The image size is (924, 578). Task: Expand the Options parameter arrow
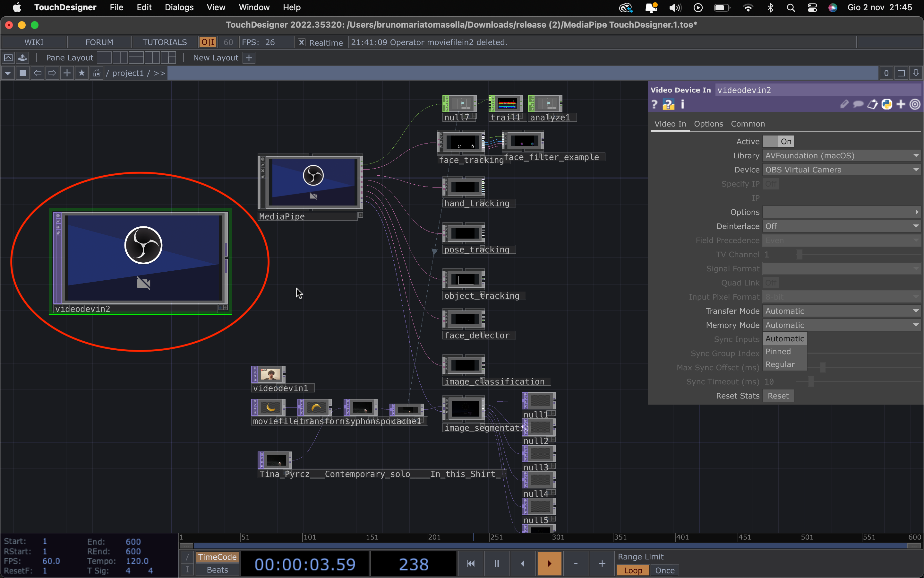pos(917,212)
